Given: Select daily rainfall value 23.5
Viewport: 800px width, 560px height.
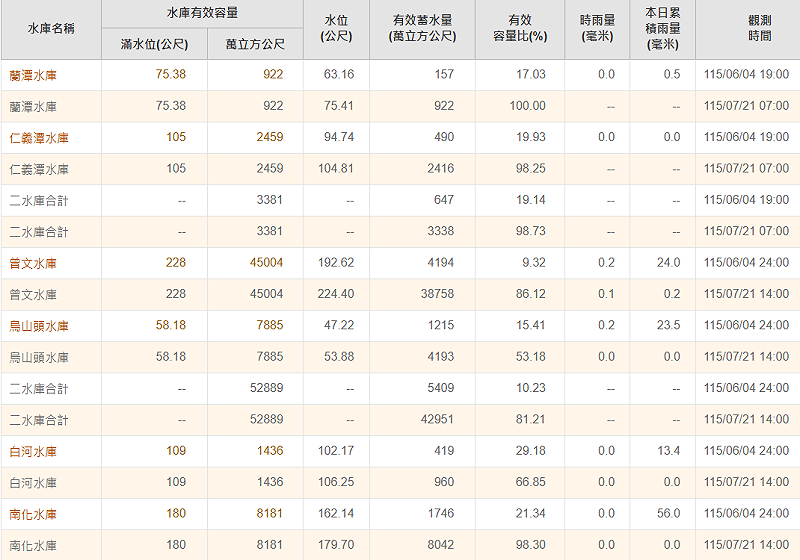Looking at the screenshot, I should pyautogui.click(x=668, y=325).
